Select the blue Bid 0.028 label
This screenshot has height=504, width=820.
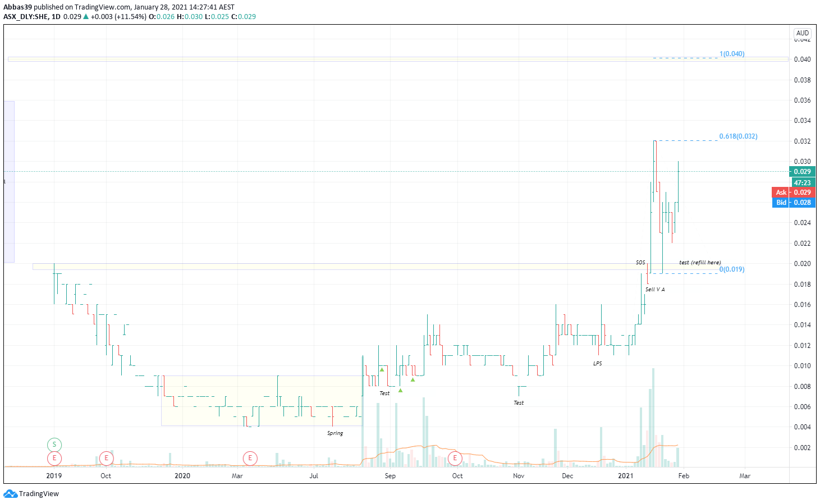pos(794,203)
